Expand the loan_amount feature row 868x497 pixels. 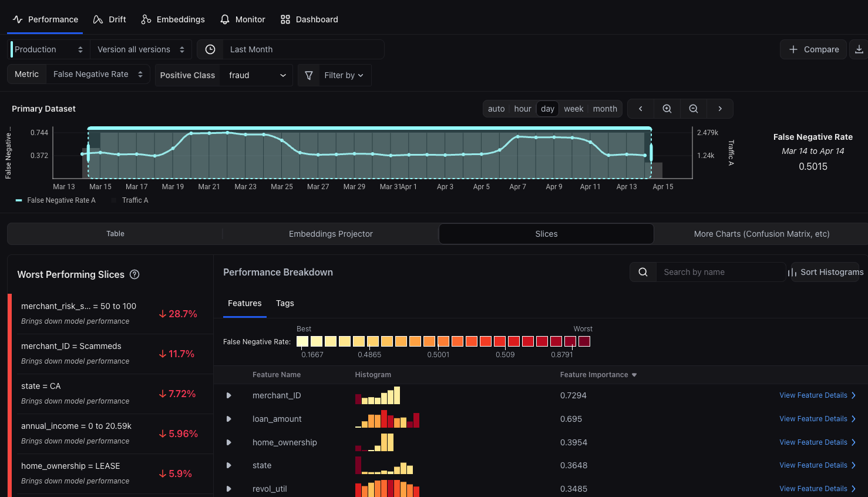228,419
